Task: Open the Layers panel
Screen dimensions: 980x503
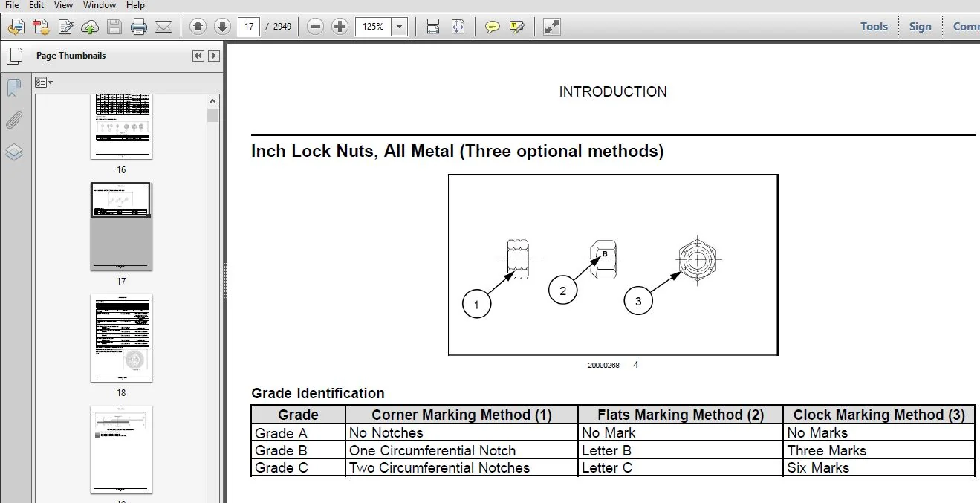Action: point(14,152)
